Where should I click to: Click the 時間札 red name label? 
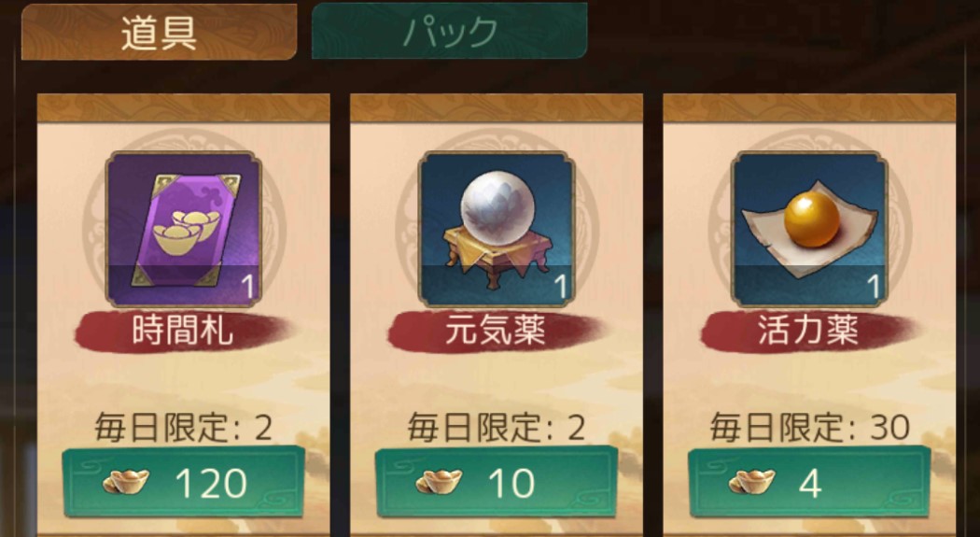point(183,332)
